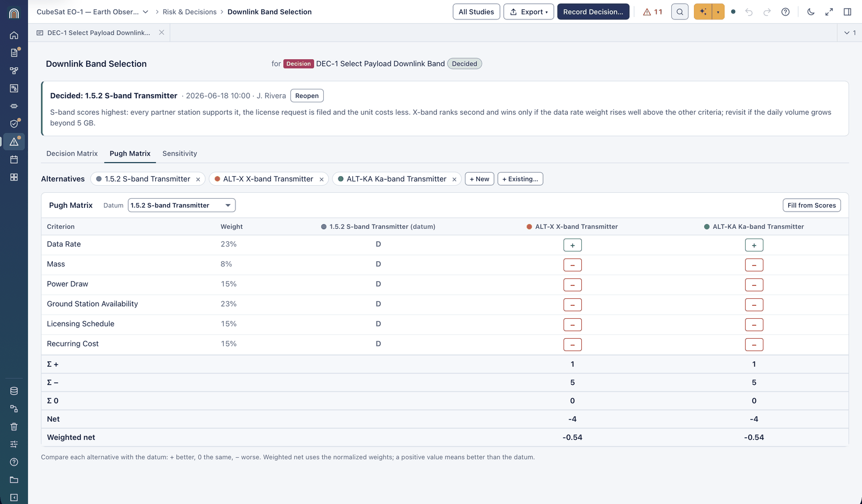Image resolution: width=862 pixels, height=504 pixels.
Task: Open the calendar icon in sidebar
Action: pos(14,159)
